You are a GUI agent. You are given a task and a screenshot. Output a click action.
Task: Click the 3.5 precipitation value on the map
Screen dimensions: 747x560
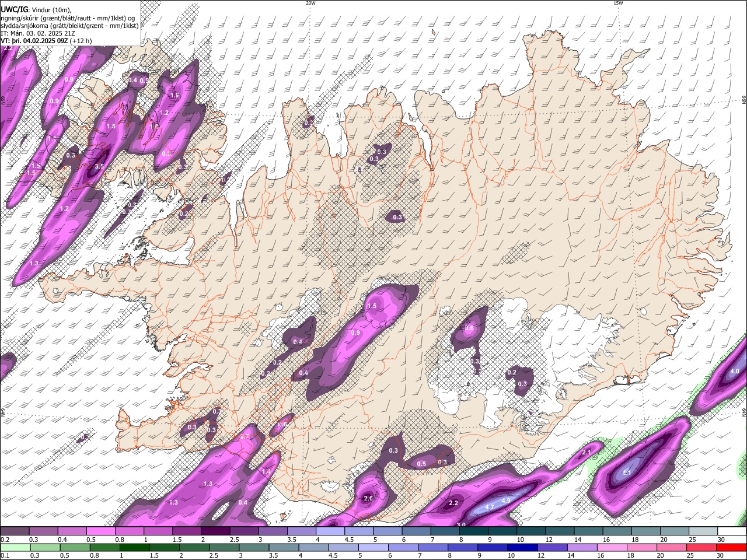(99, 166)
